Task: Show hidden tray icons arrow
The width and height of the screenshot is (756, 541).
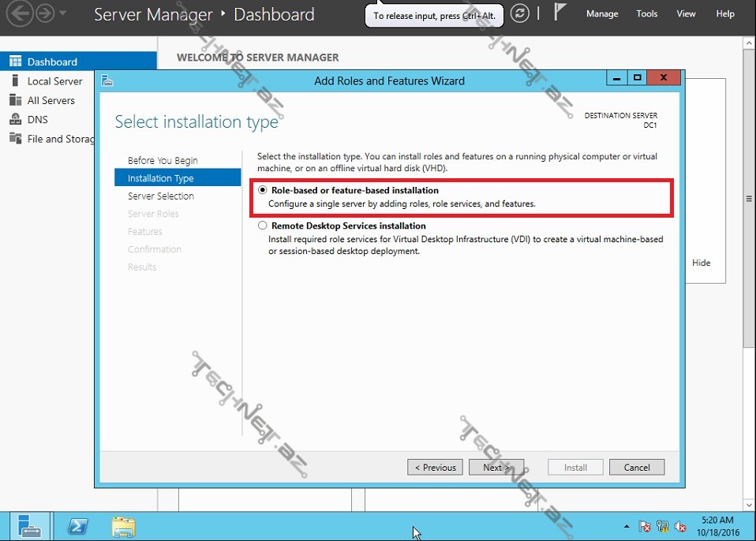Action: [x=627, y=526]
